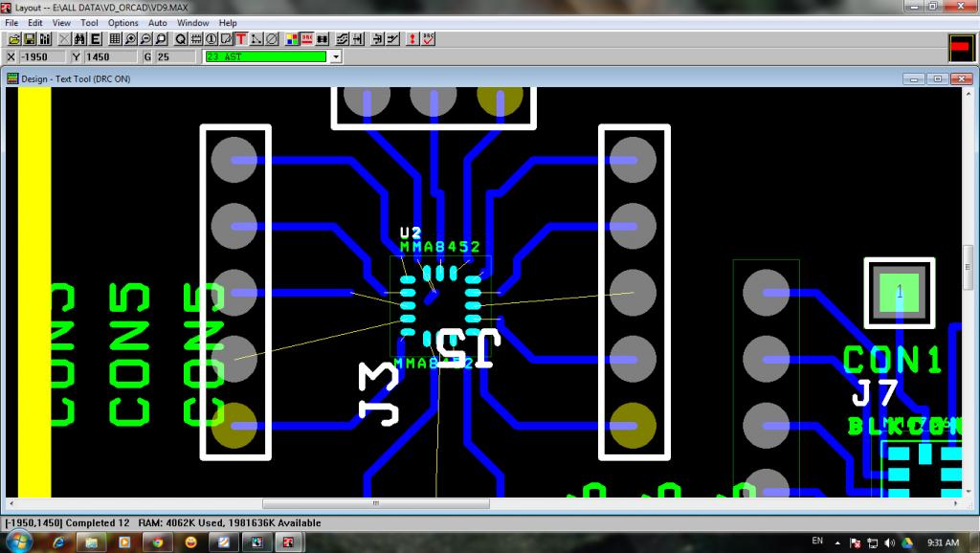Click the Zoom All magnifier icon
This screenshot has width=980, height=553.
(161, 38)
